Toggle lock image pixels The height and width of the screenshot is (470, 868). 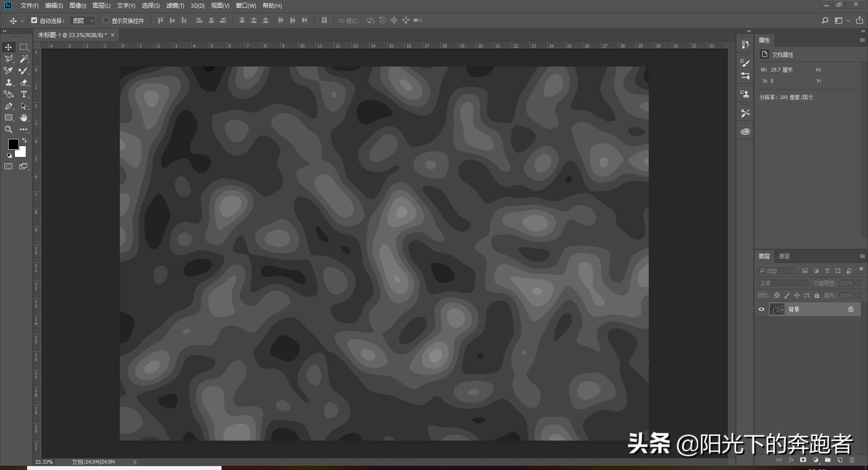click(x=787, y=295)
